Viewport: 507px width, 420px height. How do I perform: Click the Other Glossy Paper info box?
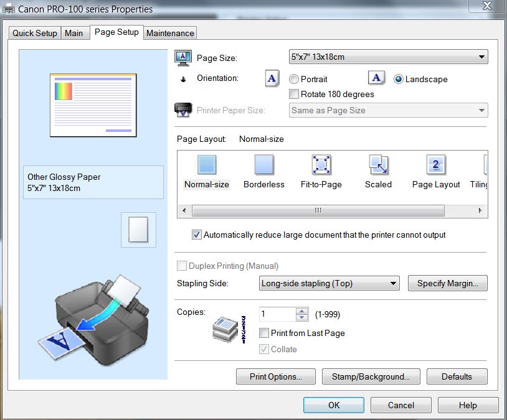[x=93, y=182]
